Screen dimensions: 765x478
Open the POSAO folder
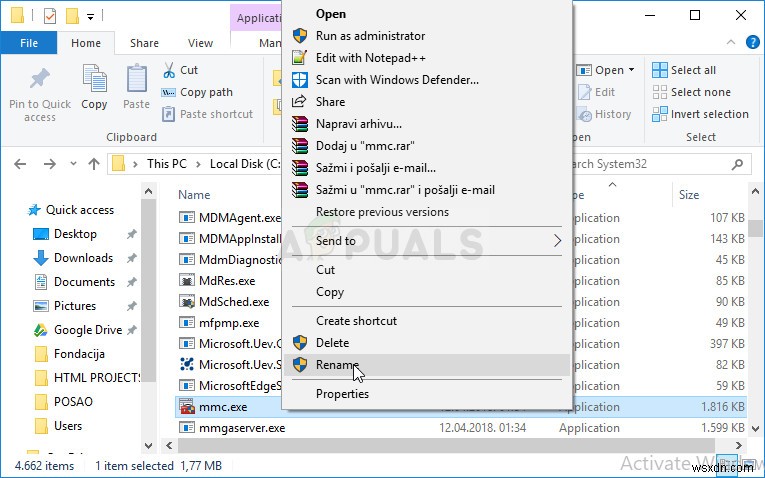coord(73,402)
